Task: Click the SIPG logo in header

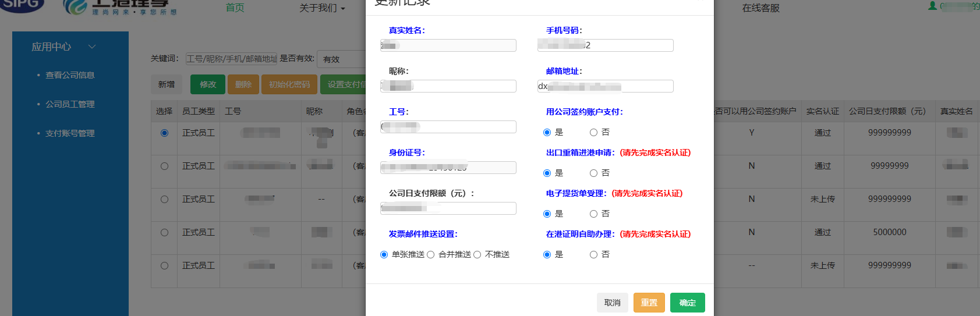Action: pyautogui.click(x=22, y=5)
